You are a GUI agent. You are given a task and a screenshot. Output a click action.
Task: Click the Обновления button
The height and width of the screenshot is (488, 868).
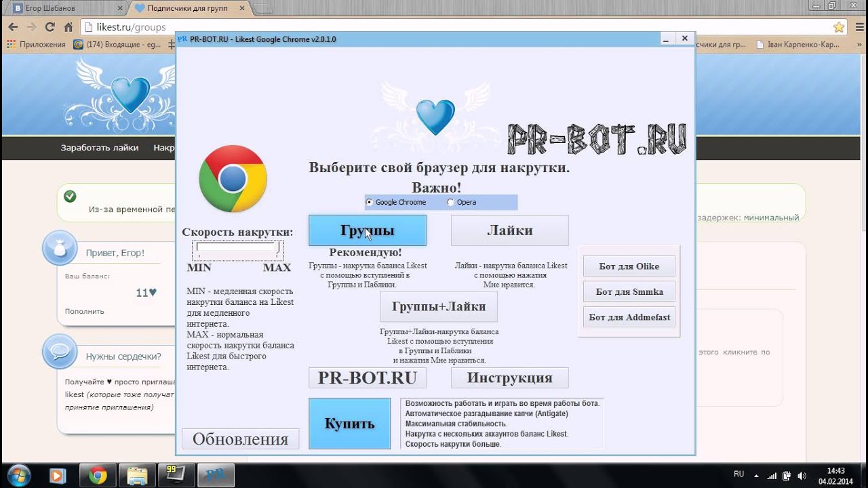(x=240, y=439)
